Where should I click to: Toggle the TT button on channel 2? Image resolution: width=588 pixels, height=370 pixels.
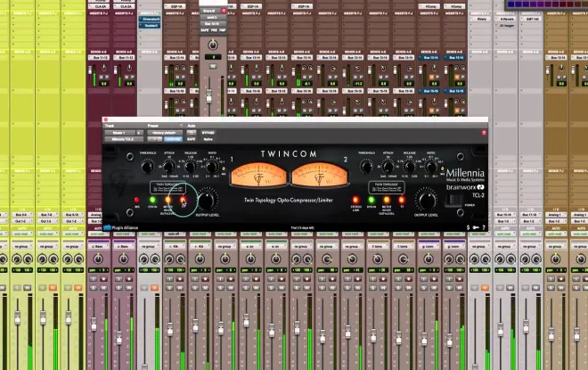point(402,200)
